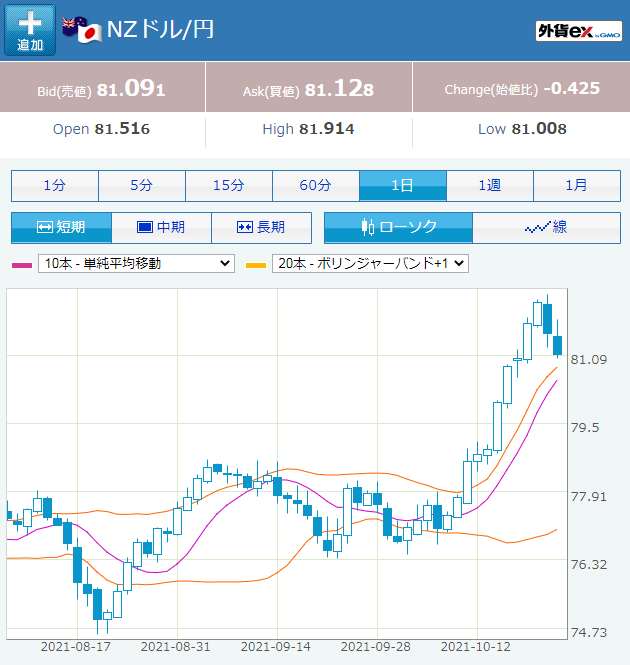The width and height of the screenshot is (630, 665).
Task: Click the 追加 plus add button
Action: (x=30, y=31)
